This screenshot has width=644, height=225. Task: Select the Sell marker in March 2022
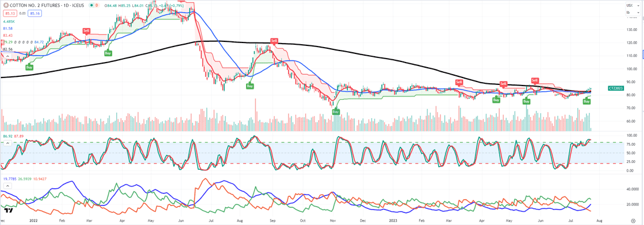pyautogui.click(x=86, y=31)
